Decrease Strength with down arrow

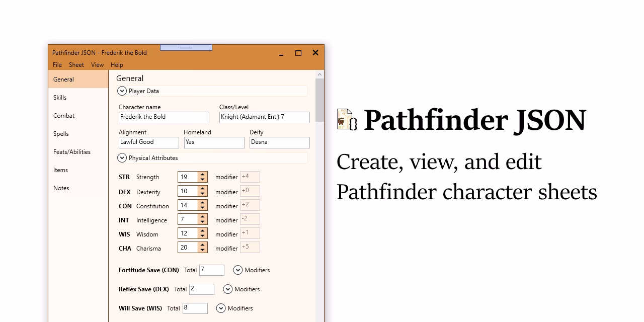203,180
